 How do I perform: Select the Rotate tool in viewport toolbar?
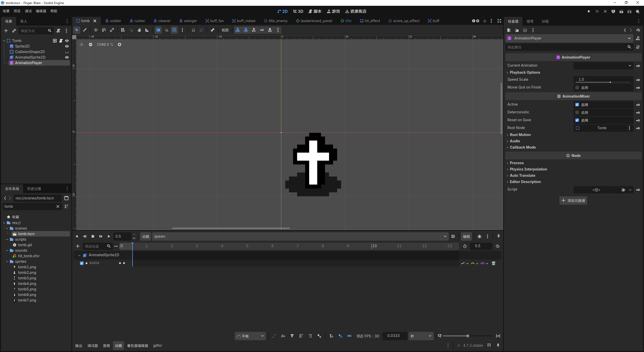(x=104, y=30)
